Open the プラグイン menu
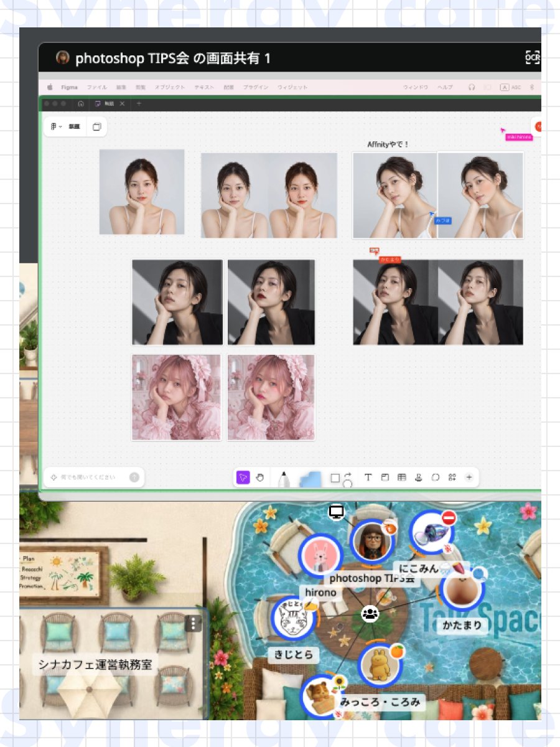The height and width of the screenshot is (747, 560). pos(256,88)
